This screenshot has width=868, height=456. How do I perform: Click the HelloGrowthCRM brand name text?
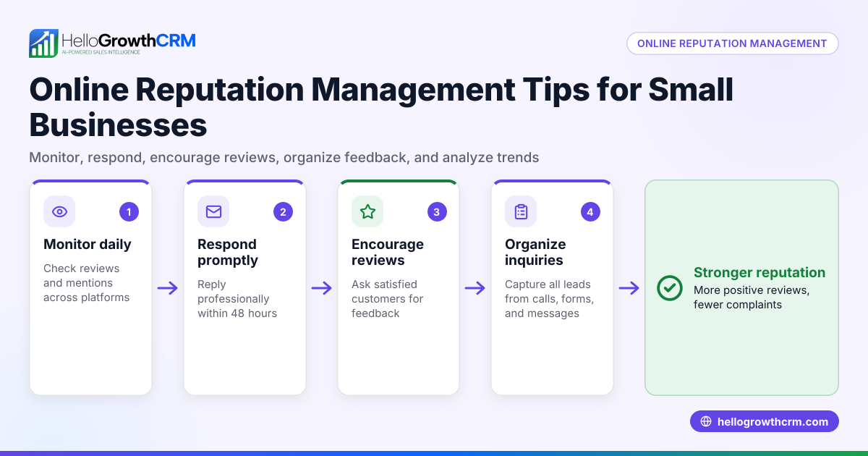coord(129,40)
